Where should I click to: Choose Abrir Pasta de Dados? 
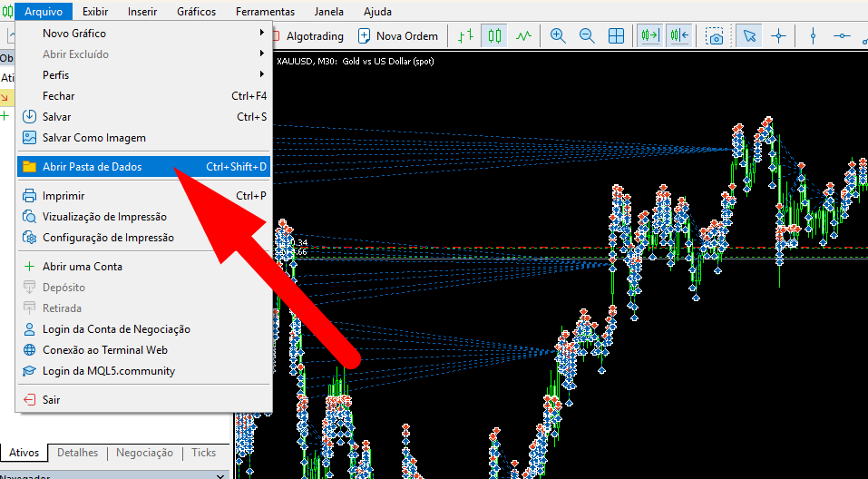pos(92,167)
